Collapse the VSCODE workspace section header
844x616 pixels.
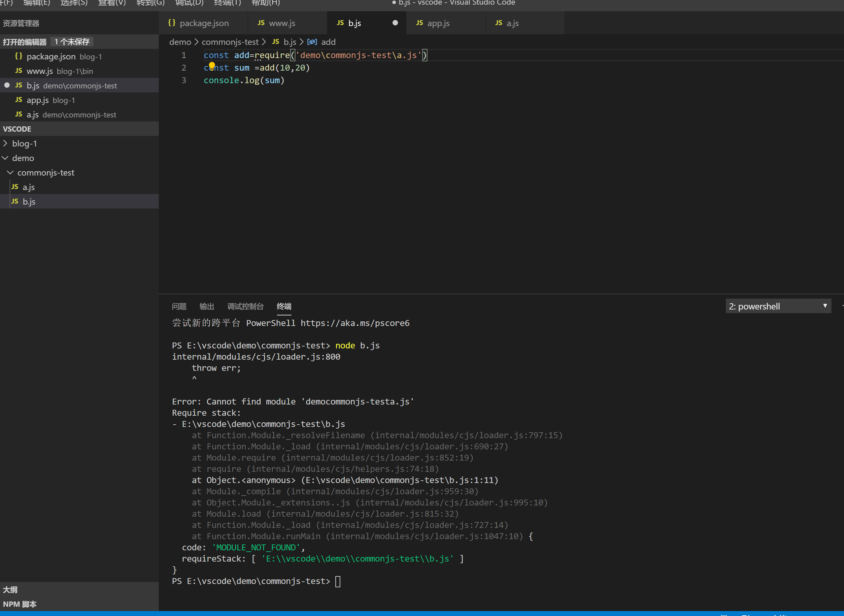pos(79,129)
